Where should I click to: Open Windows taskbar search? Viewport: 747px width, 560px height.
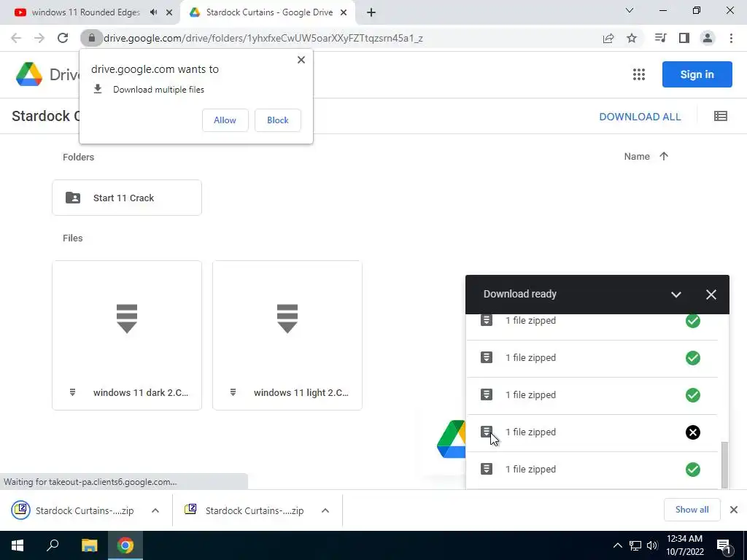pos(53,545)
